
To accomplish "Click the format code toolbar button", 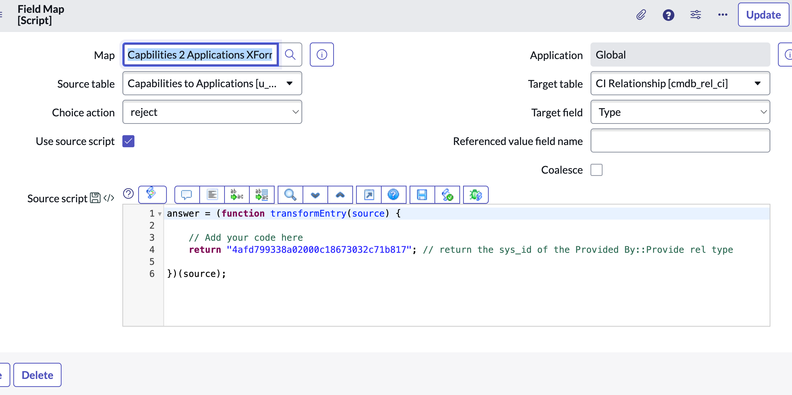I will [212, 194].
